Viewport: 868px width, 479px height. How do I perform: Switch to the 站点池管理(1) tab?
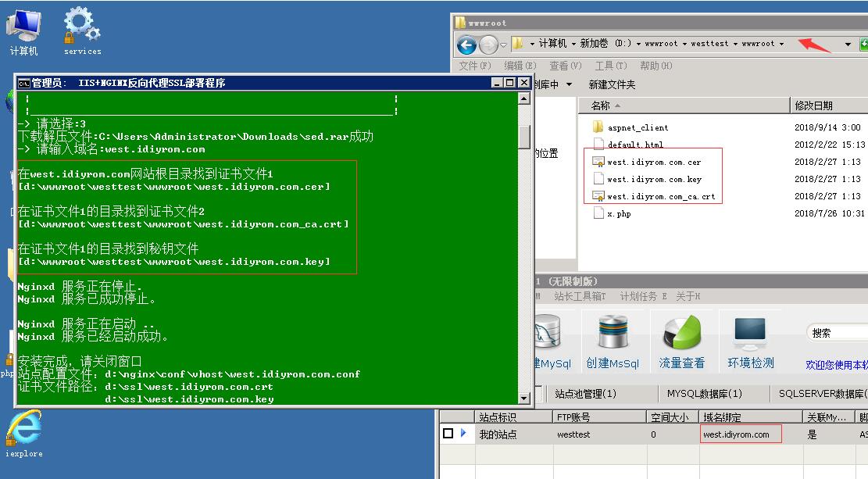coord(585,394)
